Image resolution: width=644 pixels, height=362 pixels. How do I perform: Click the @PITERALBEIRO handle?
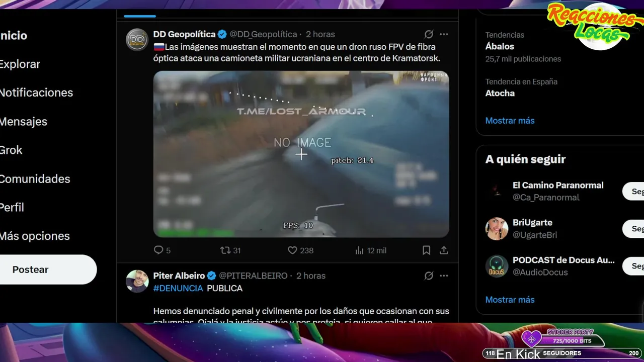click(x=253, y=276)
